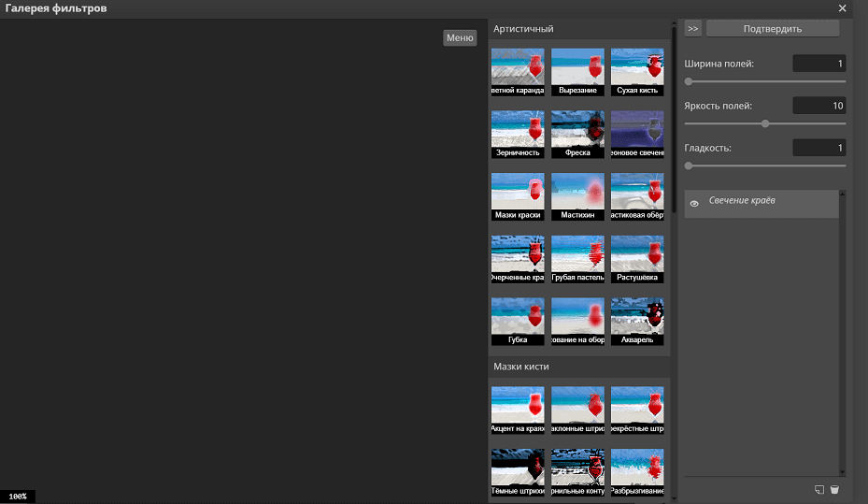Image resolution: width=868 pixels, height=504 pixels.
Task: Collapse the filter list with >> button
Action: click(x=692, y=29)
